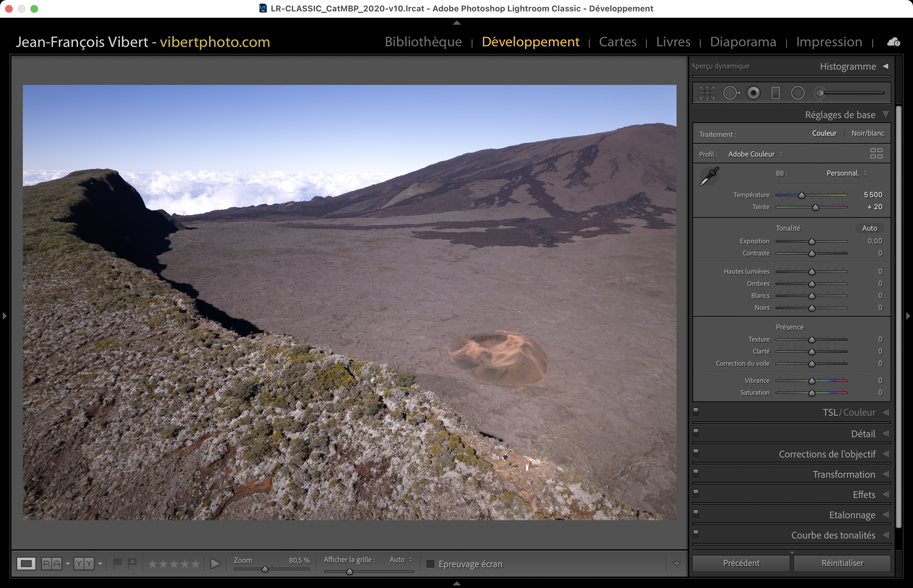
Task: Select the crop overlay tool
Action: coord(707,93)
